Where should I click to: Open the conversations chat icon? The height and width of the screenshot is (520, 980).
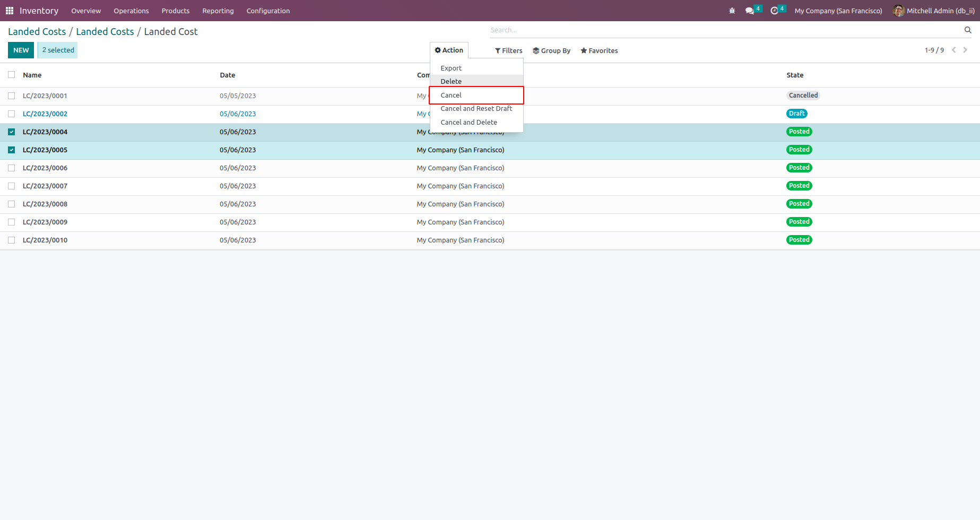click(x=750, y=11)
